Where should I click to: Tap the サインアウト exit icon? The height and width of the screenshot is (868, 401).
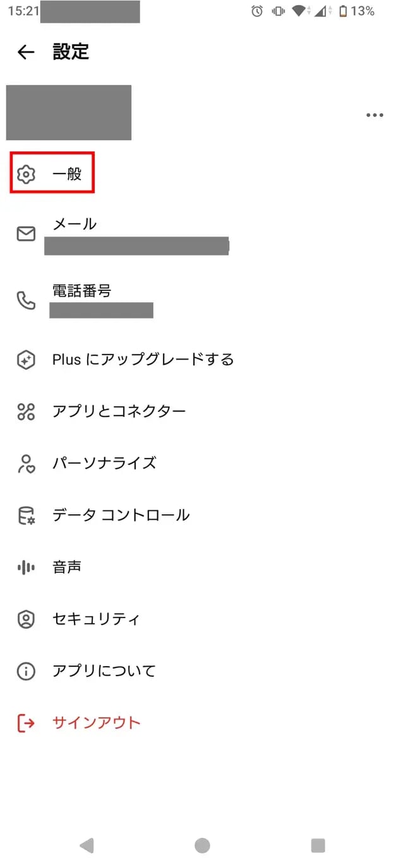25,723
